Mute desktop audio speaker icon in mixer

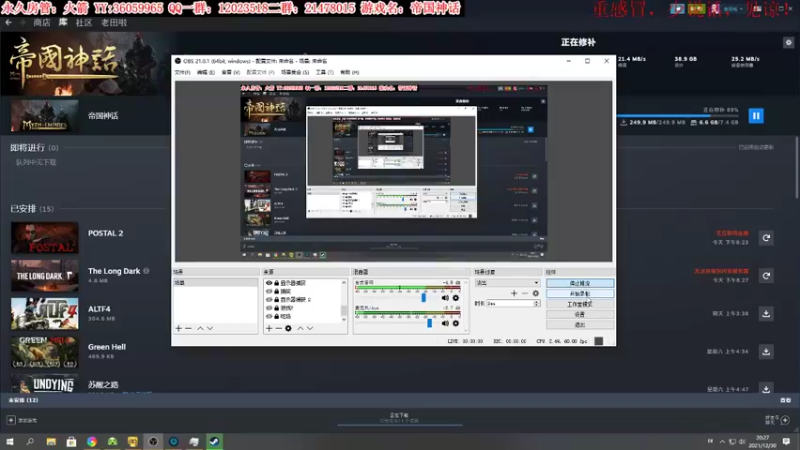pos(445,298)
